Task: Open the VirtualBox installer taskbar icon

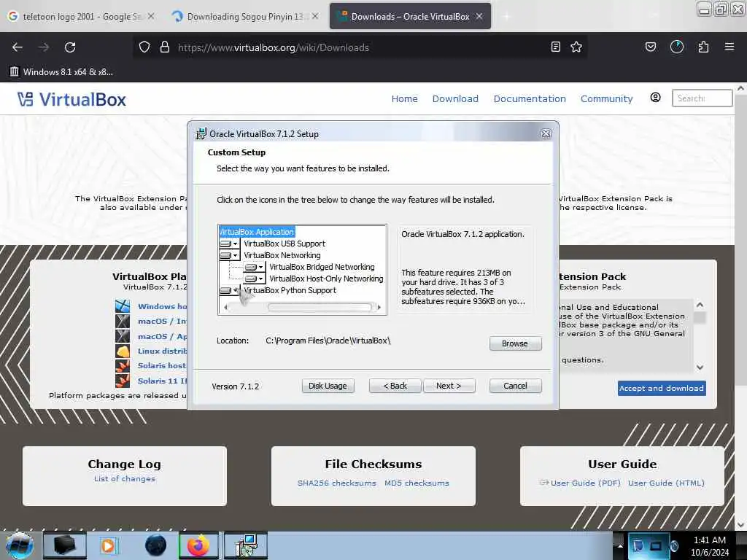Action: 246,545
